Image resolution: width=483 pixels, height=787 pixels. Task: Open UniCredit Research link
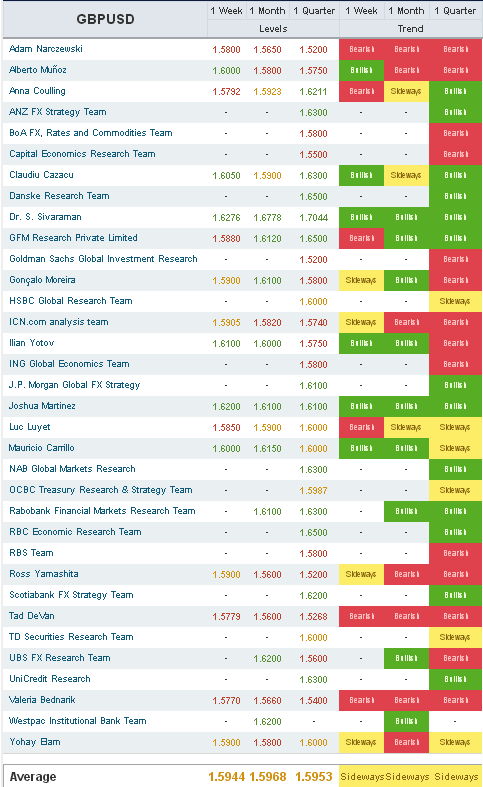(x=50, y=679)
